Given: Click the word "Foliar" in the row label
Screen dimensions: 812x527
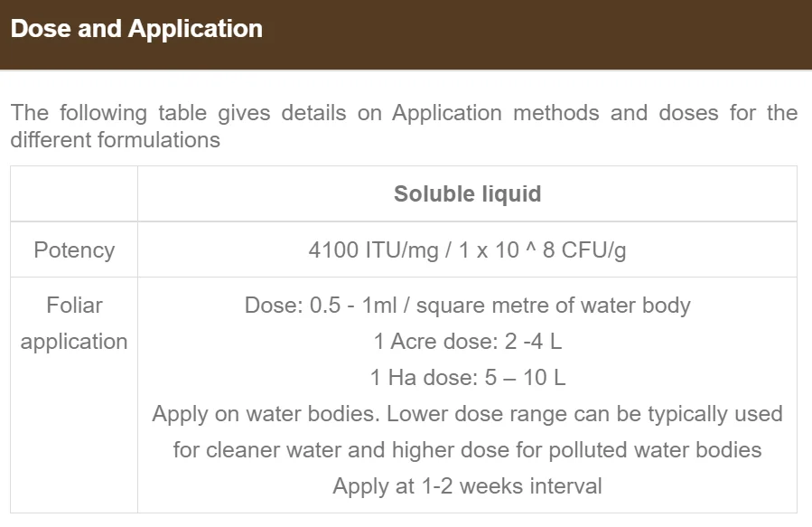Looking at the screenshot, I should pos(74,306).
